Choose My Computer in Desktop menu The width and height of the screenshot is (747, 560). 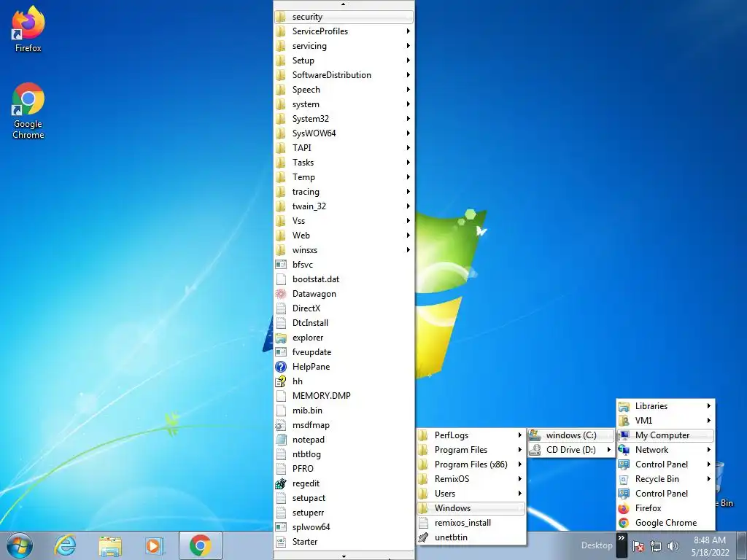(x=665, y=435)
